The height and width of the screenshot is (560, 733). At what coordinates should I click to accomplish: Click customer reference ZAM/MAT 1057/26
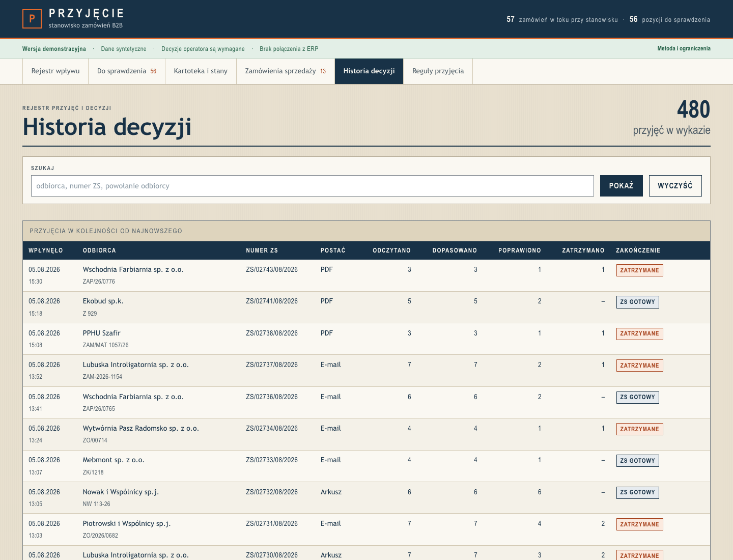(106, 345)
